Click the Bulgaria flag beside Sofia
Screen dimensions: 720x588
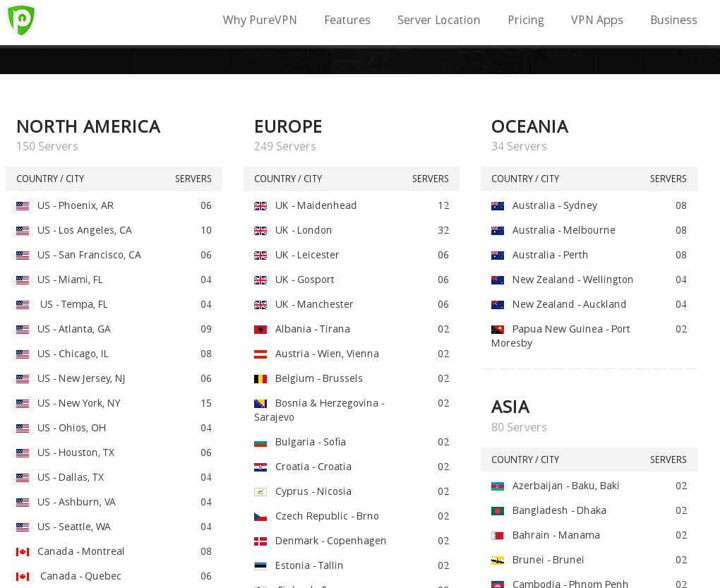click(260, 443)
